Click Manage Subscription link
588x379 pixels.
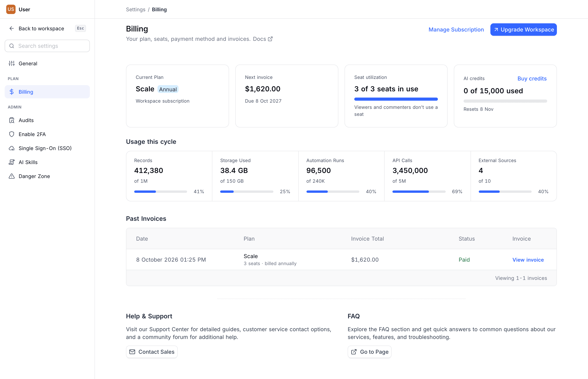pyautogui.click(x=456, y=30)
